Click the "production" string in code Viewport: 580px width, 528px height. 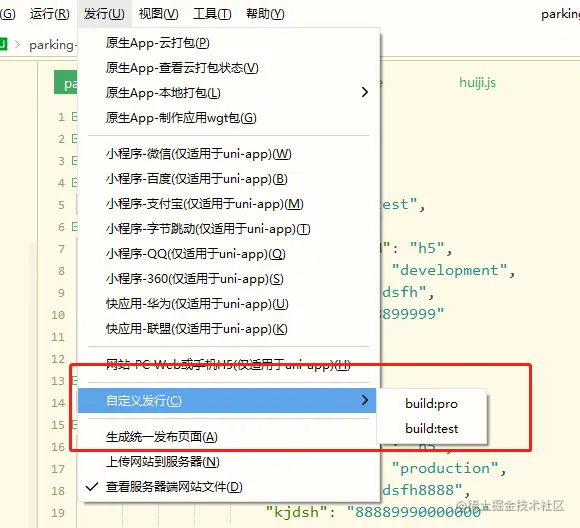coord(445,468)
